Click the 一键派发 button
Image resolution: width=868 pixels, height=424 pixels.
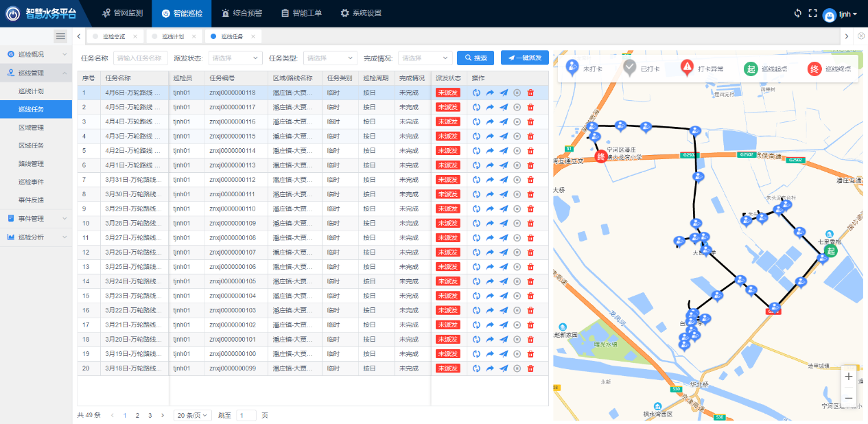524,58
